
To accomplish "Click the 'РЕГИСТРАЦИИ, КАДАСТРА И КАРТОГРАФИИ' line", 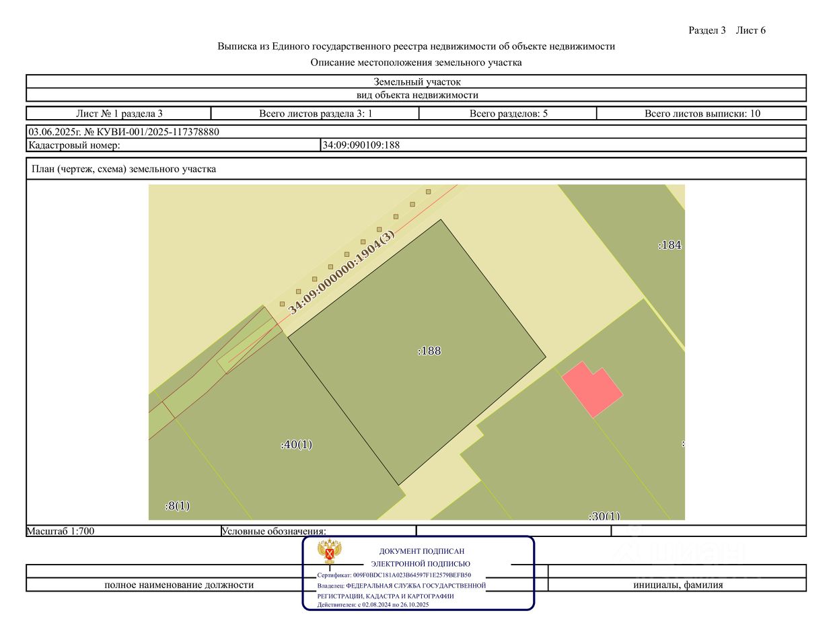I will [x=386, y=596].
